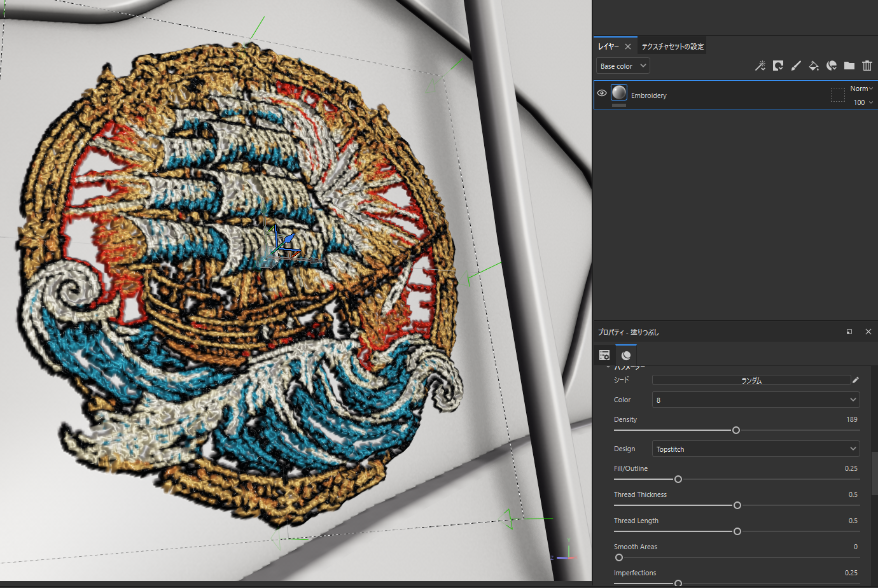Click the dashed empty mask slot on Embroidery layer
Screen dimensions: 878x588
(838, 95)
